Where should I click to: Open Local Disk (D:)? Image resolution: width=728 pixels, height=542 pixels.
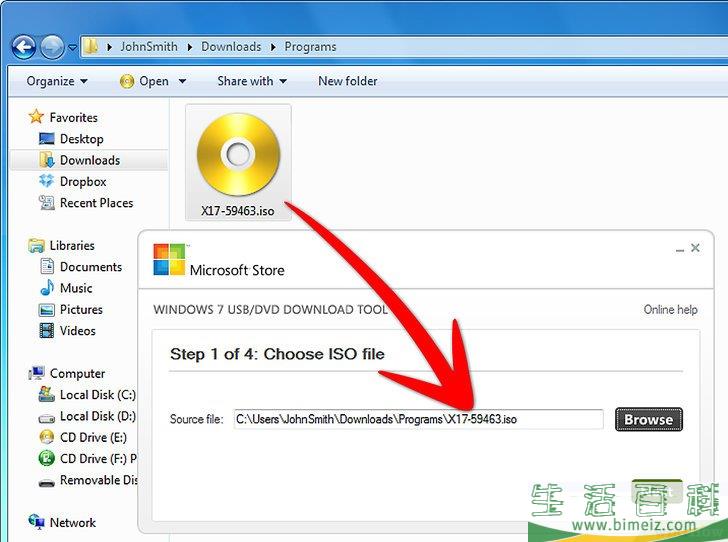pyautogui.click(x=98, y=416)
